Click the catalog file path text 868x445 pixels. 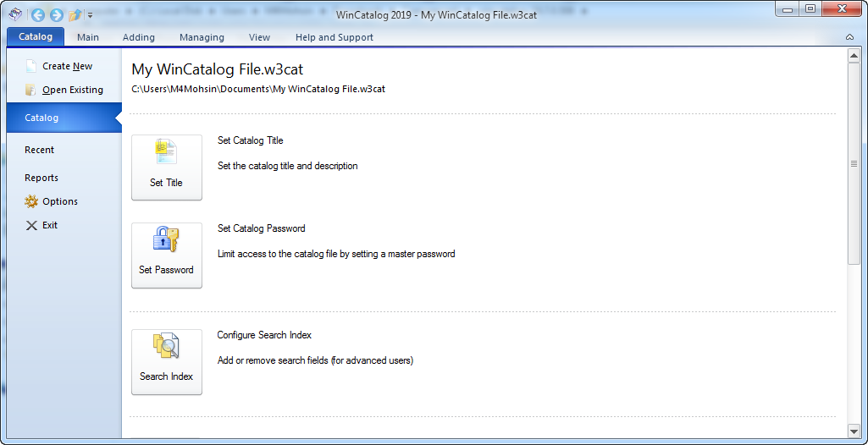point(258,89)
